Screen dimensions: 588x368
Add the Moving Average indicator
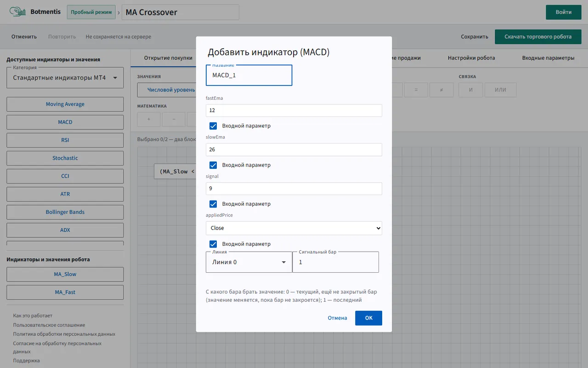[65, 104]
